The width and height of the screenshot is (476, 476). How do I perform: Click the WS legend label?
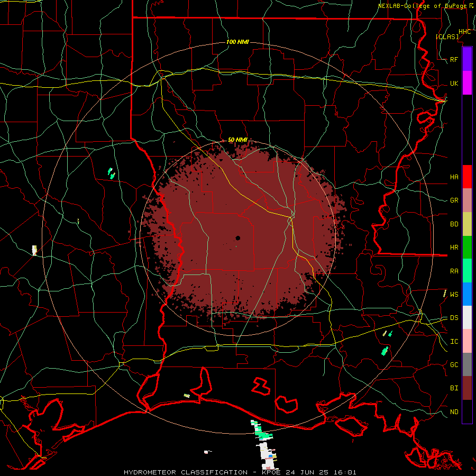pos(454,295)
